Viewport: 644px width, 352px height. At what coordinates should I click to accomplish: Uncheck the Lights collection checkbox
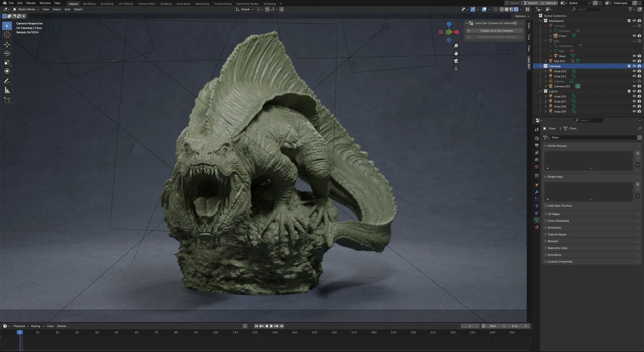pyautogui.click(x=629, y=91)
